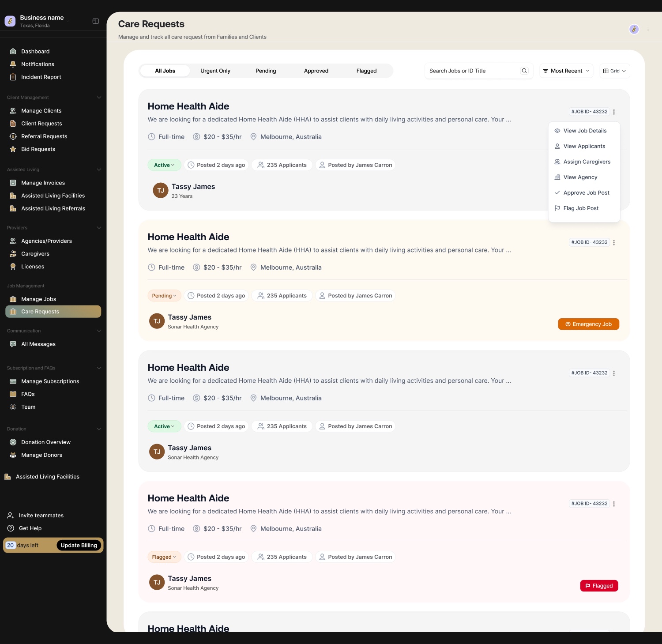662x644 pixels.
Task: Open the Get Help link
Action: coord(25,528)
